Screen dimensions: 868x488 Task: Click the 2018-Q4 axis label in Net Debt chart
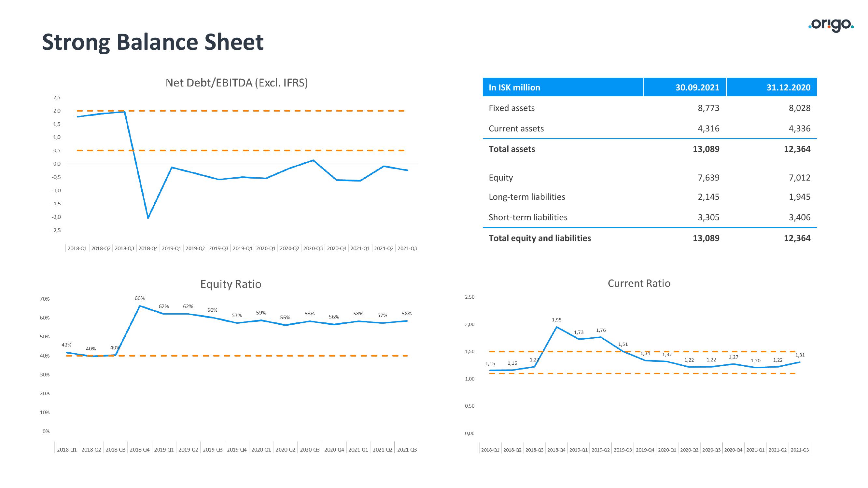pos(148,249)
